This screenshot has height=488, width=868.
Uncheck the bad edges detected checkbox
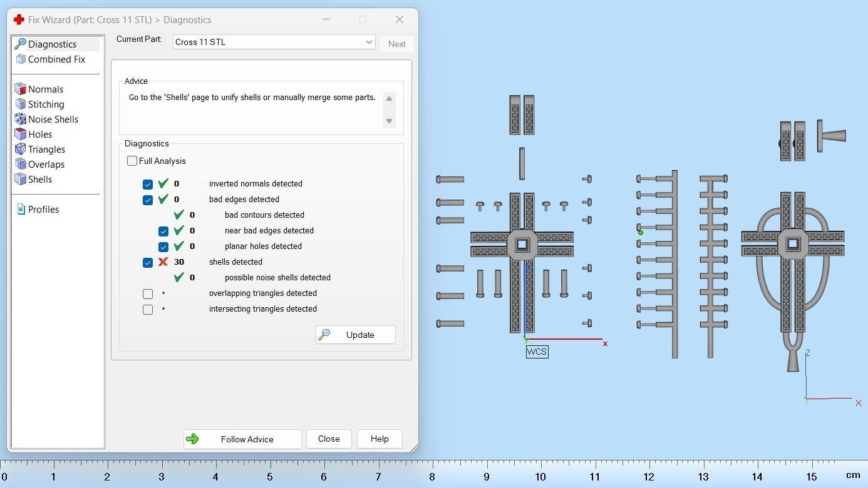pos(148,200)
